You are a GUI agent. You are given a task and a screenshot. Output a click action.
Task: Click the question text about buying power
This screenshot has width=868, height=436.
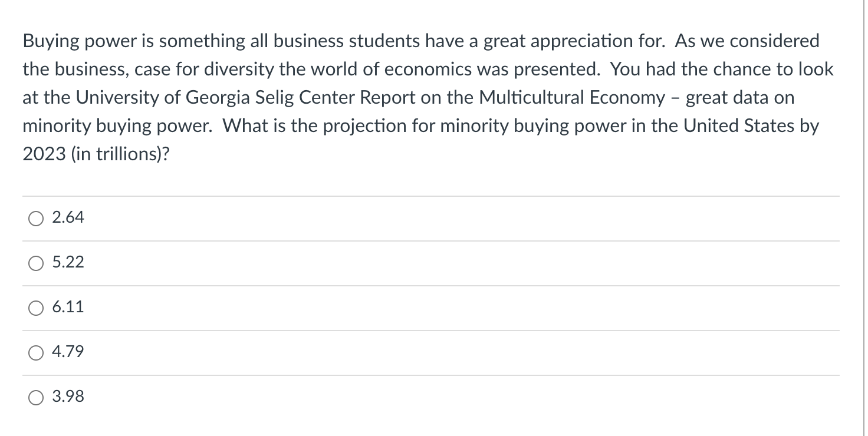[x=413, y=97]
